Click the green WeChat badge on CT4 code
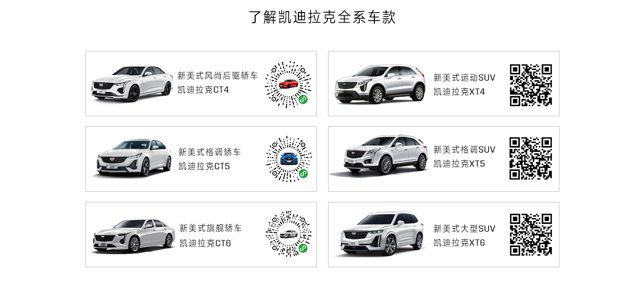 pos(303,99)
